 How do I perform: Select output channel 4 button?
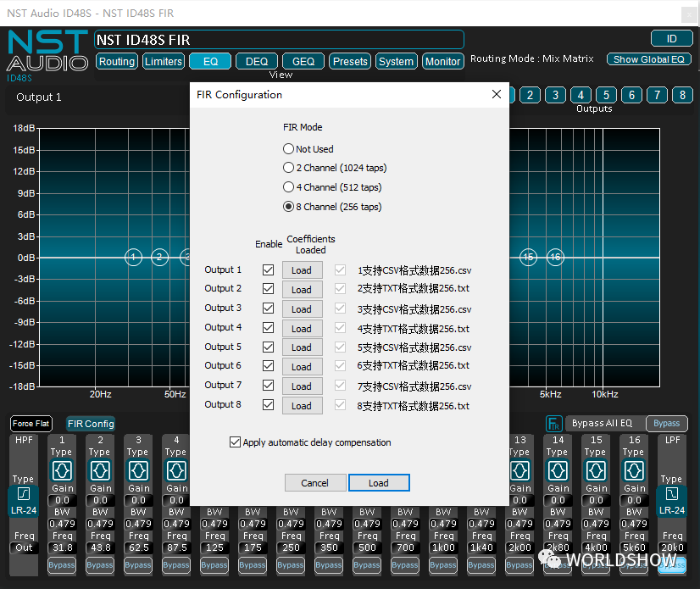[x=581, y=95]
